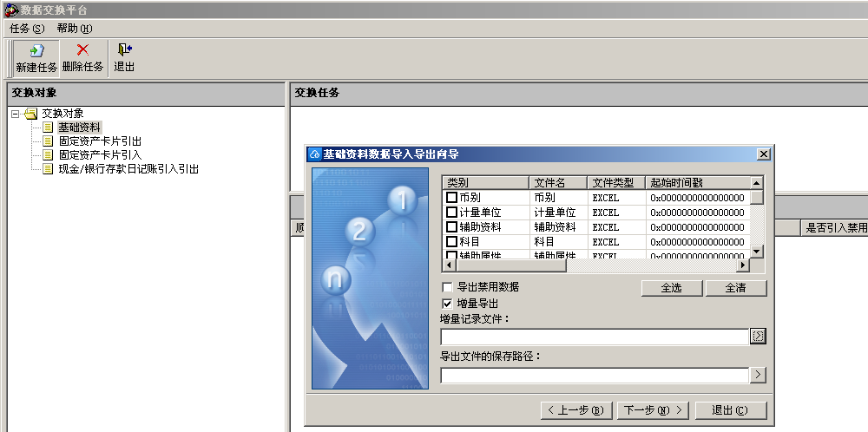The height and width of the screenshot is (432, 868).
Task: Click the document icon beside 基础资料
Action: click(x=48, y=128)
